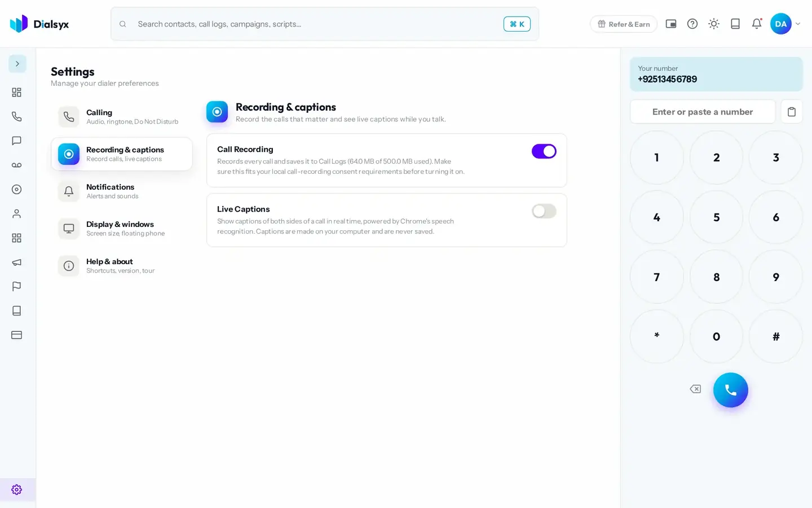
Task: Open the megaphone campaigns sidebar icon
Action: point(17,262)
